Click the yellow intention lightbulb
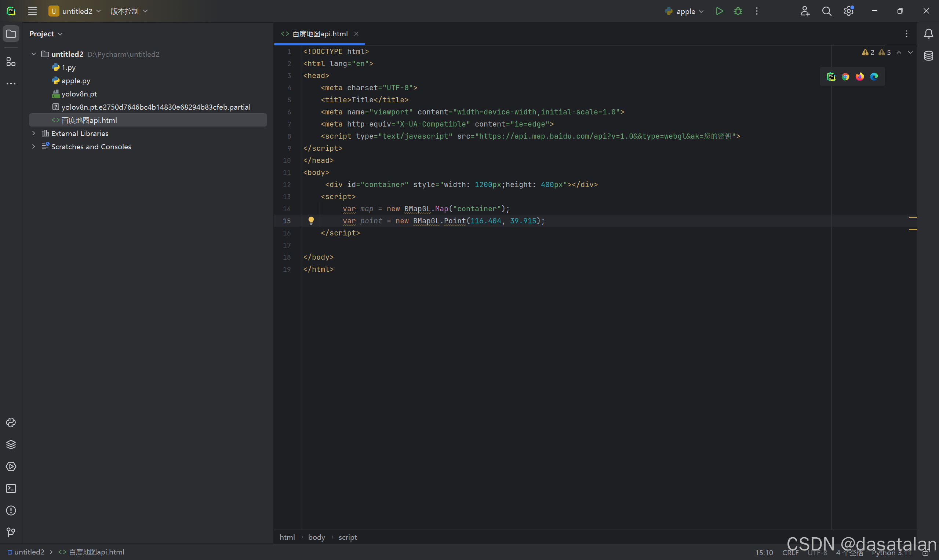939x560 pixels. tap(311, 221)
